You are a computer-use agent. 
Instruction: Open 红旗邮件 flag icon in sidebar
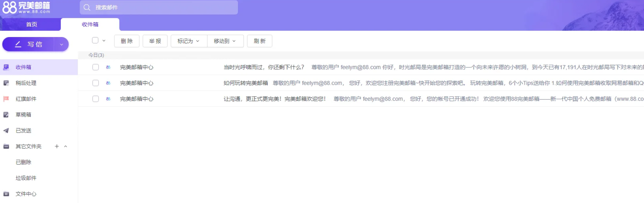(6, 99)
